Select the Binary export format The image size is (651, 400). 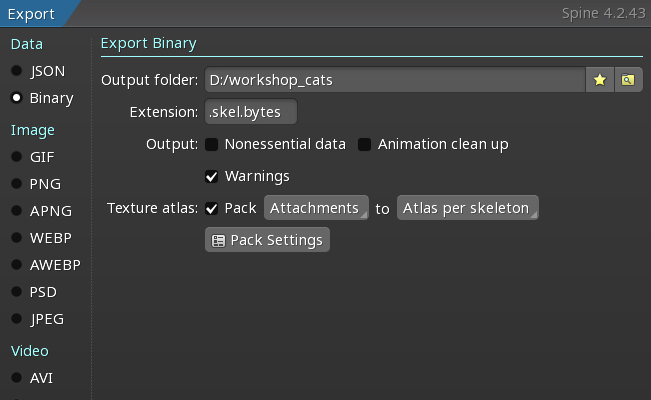[17, 98]
